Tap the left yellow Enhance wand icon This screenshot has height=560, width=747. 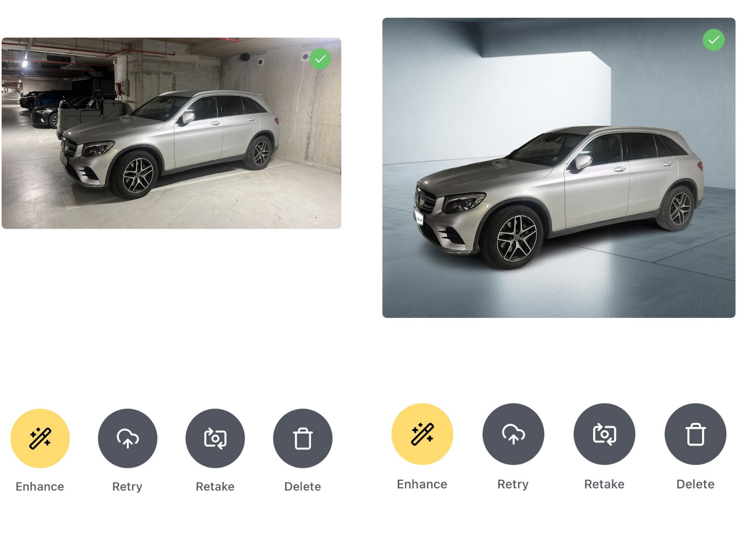(x=40, y=438)
